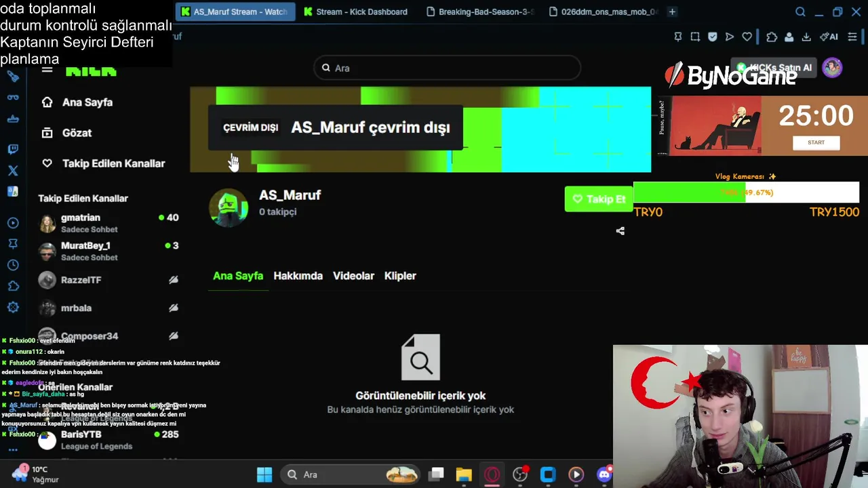
Task: Click the Vlog Kamerası donation progress bar
Action: tap(746, 192)
